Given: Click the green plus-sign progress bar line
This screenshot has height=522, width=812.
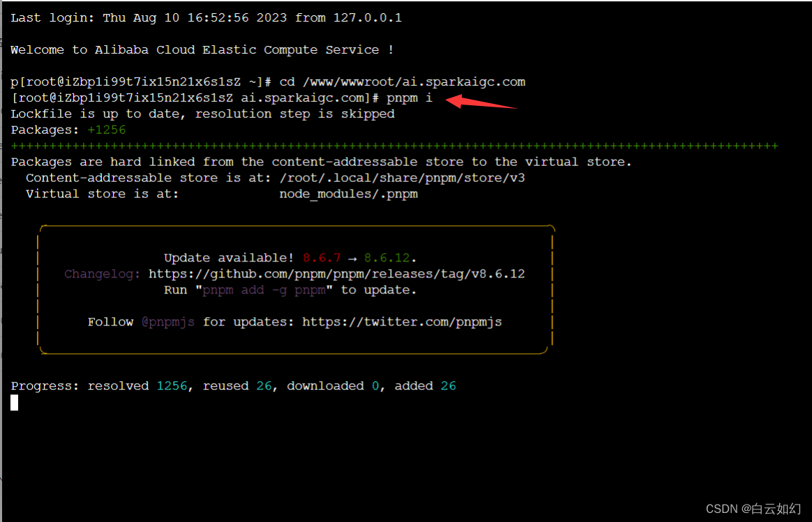Looking at the screenshot, I should [x=394, y=146].
